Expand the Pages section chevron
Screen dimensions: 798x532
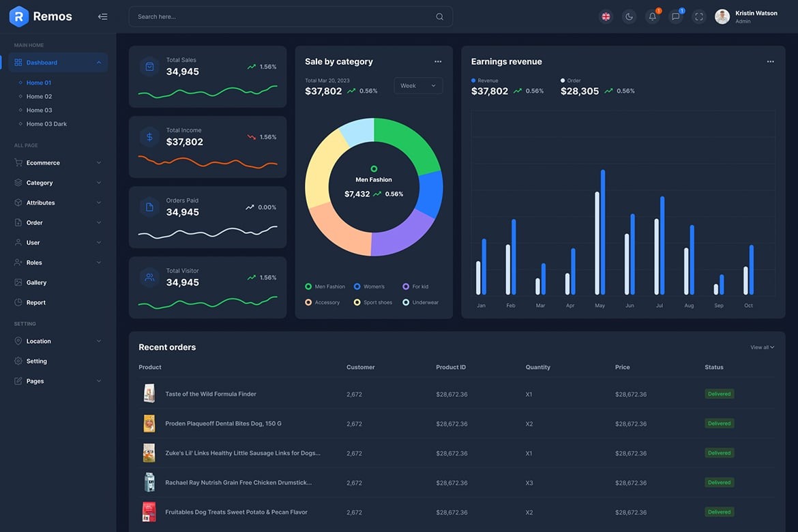tap(98, 380)
